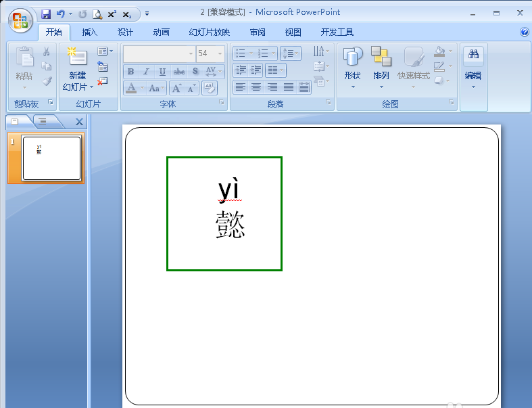This screenshot has width=532, height=408.
Task: Undo the last action
Action: coord(61,14)
